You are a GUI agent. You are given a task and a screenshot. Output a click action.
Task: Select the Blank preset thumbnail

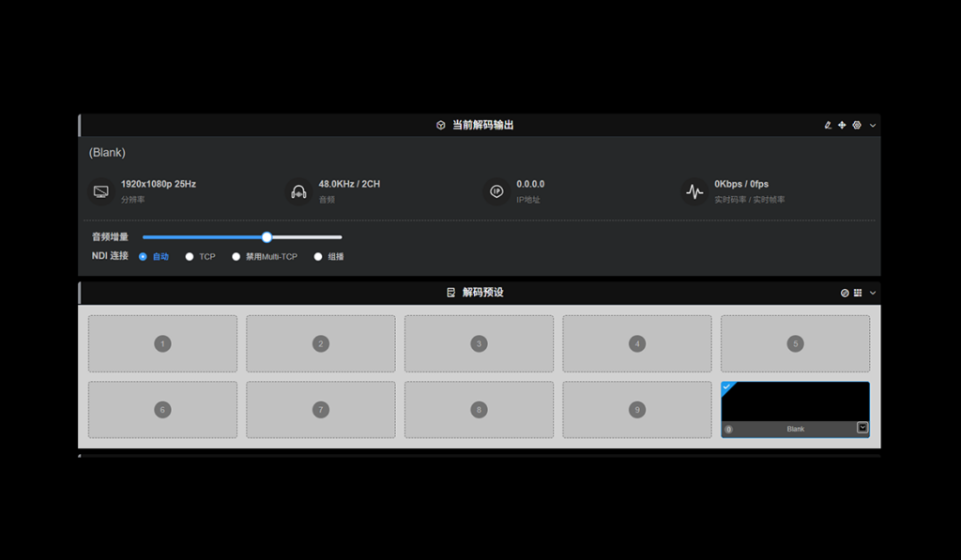click(x=795, y=401)
